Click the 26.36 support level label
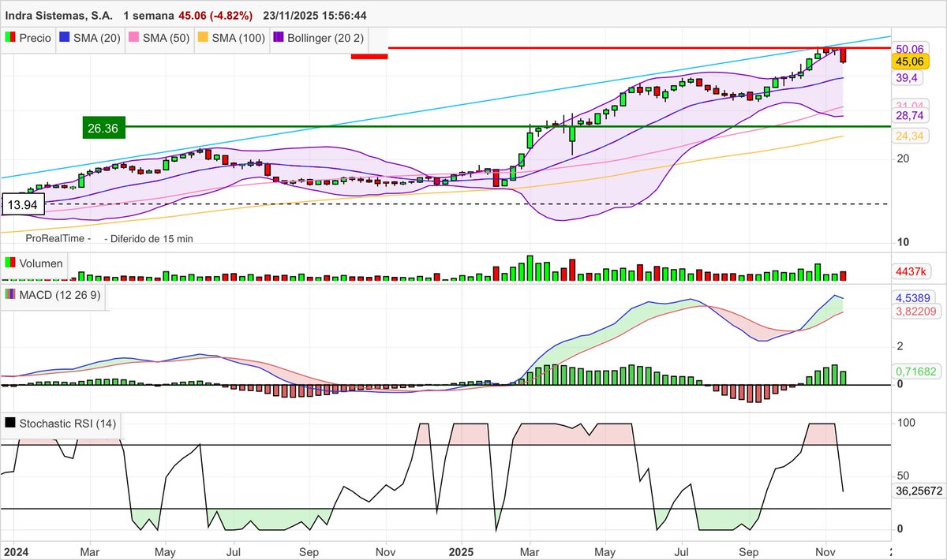 click(103, 127)
